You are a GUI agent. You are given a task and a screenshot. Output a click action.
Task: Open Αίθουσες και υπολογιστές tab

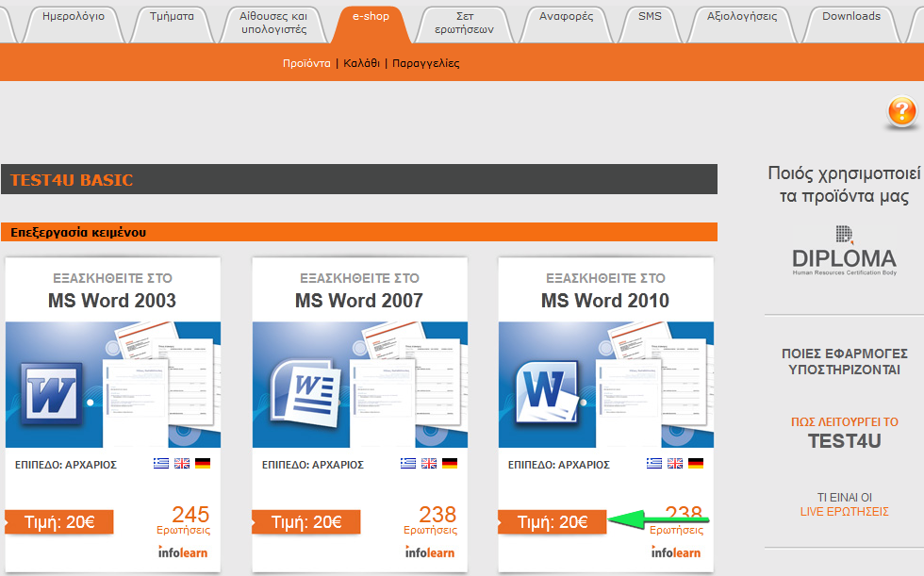tap(273, 24)
